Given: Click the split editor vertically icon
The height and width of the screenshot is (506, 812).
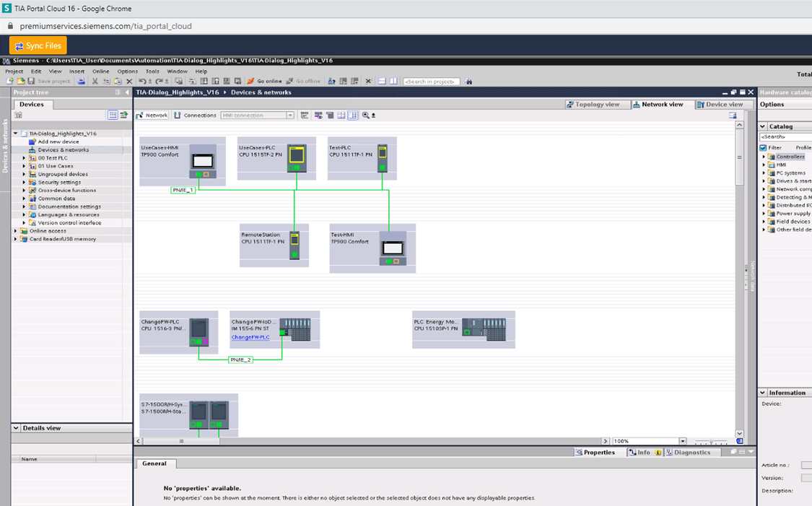Looking at the screenshot, I should click(393, 82).
